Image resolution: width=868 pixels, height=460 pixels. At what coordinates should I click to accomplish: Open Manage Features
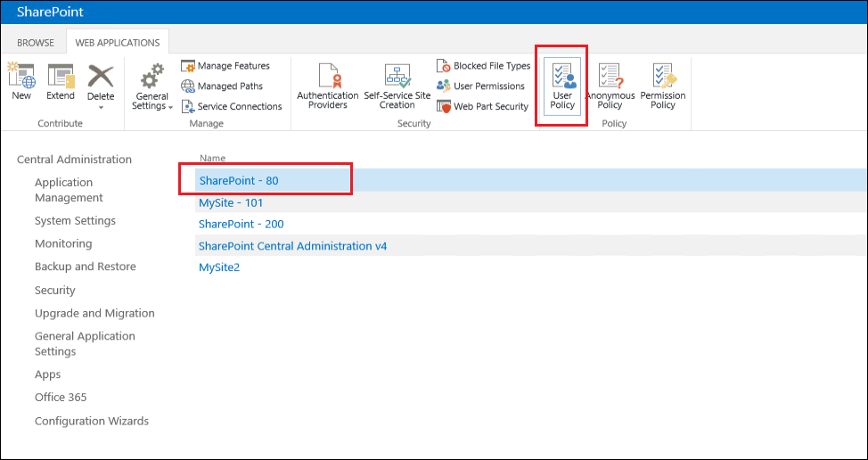[225, 66]
